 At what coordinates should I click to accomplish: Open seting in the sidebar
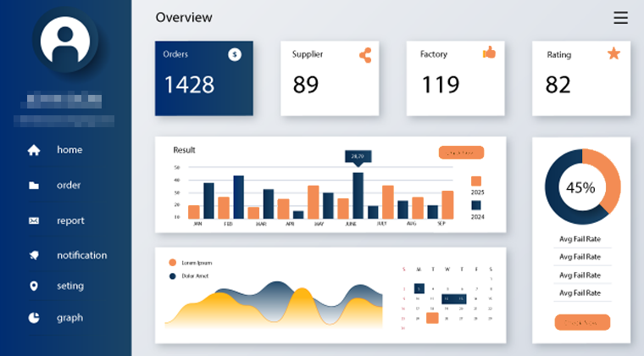[70, 286]
